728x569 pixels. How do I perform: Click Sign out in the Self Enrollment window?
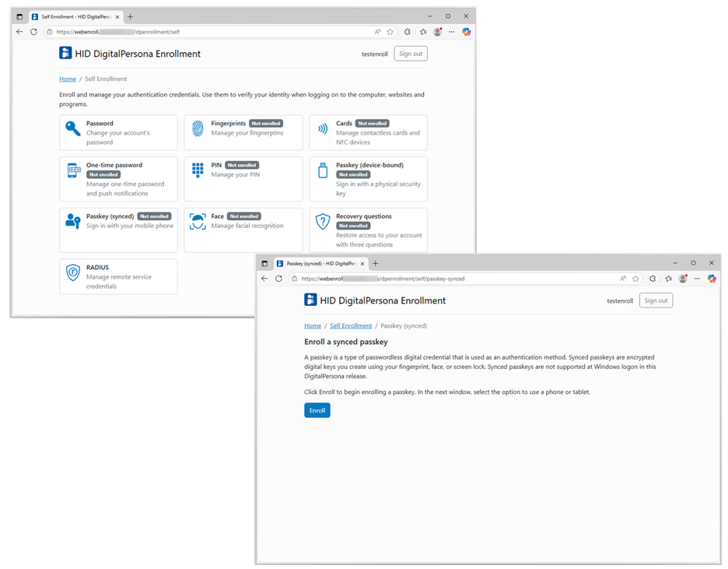pos(410,54)
